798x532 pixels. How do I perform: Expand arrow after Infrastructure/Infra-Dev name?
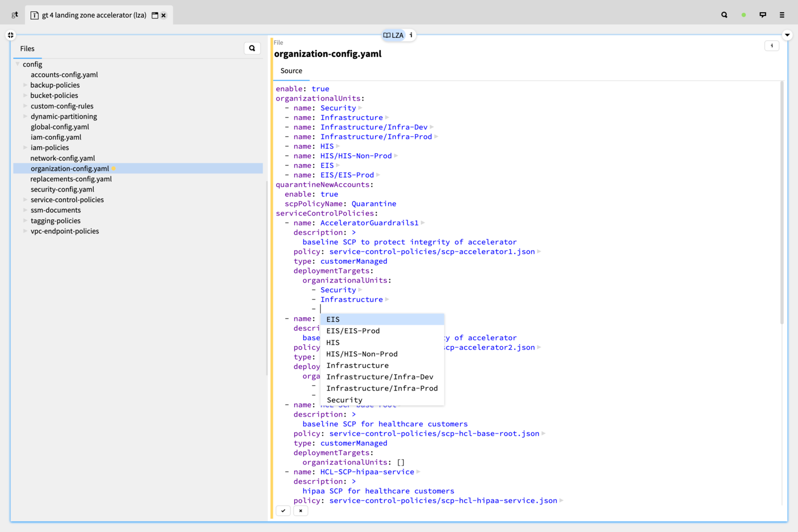click(431, 127)
